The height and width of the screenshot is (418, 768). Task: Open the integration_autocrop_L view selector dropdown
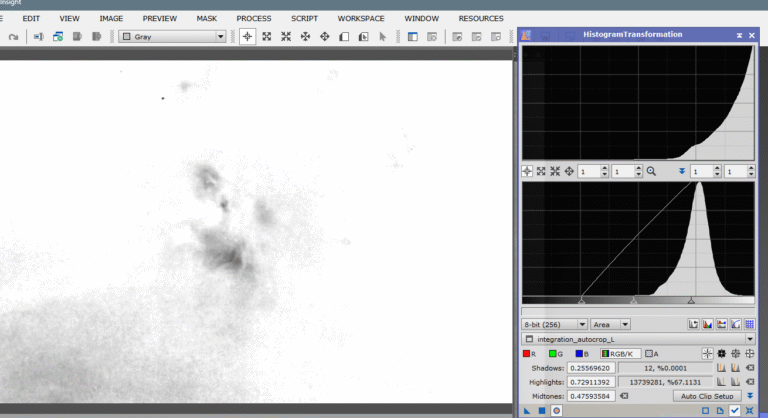638,339
